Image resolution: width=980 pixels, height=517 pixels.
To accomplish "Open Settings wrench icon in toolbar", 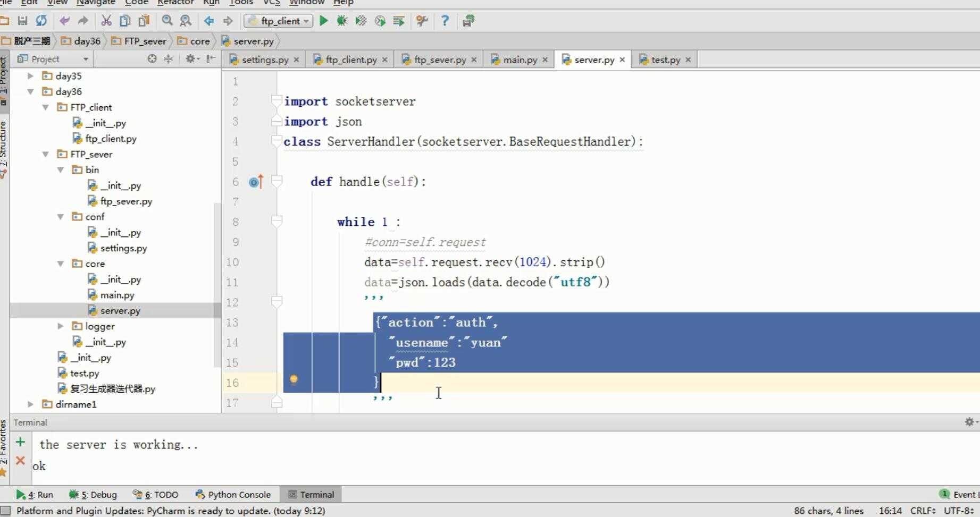I will point(422,21).
